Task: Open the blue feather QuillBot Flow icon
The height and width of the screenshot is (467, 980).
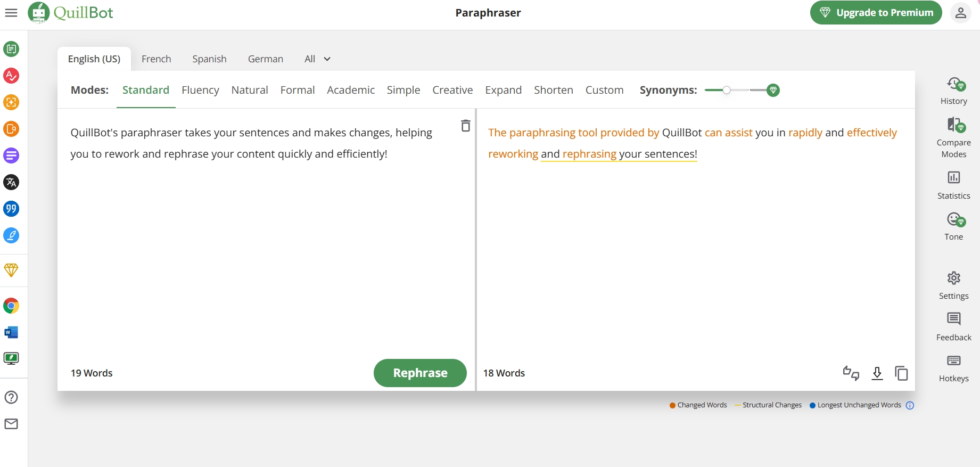Action: click(11, 235)
